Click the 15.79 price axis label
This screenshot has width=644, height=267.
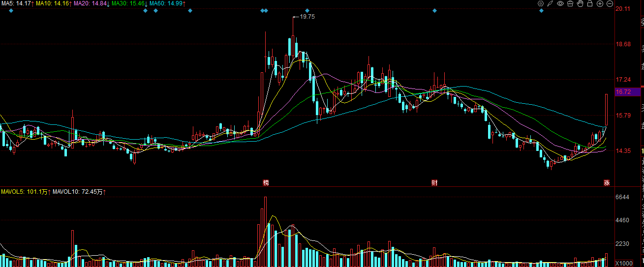coord(623,116)
